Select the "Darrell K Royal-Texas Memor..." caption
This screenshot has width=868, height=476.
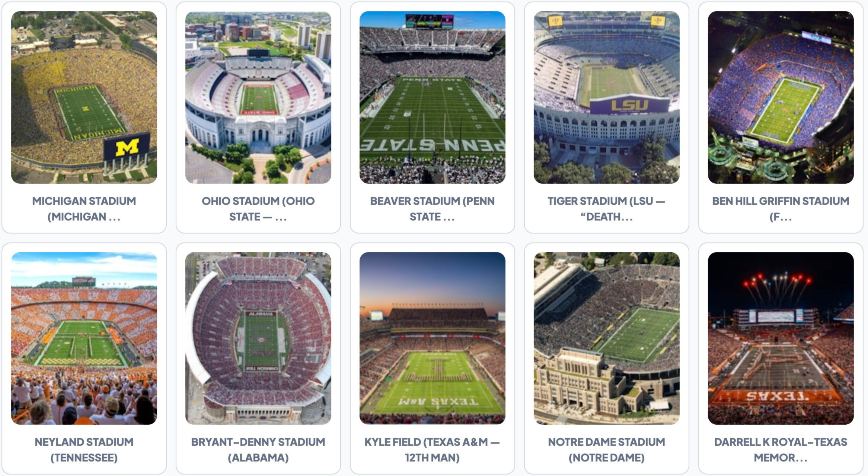tap(781, 450)
